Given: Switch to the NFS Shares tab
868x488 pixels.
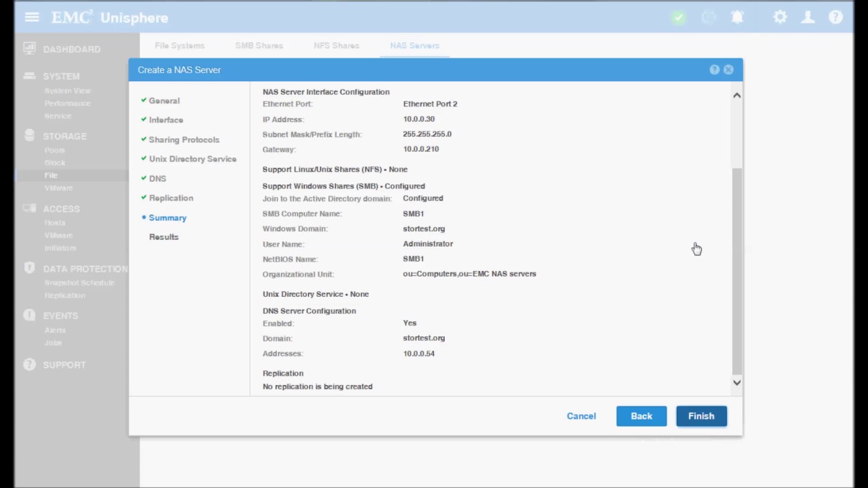Looking at the screenshot, I should pos(336,45).
